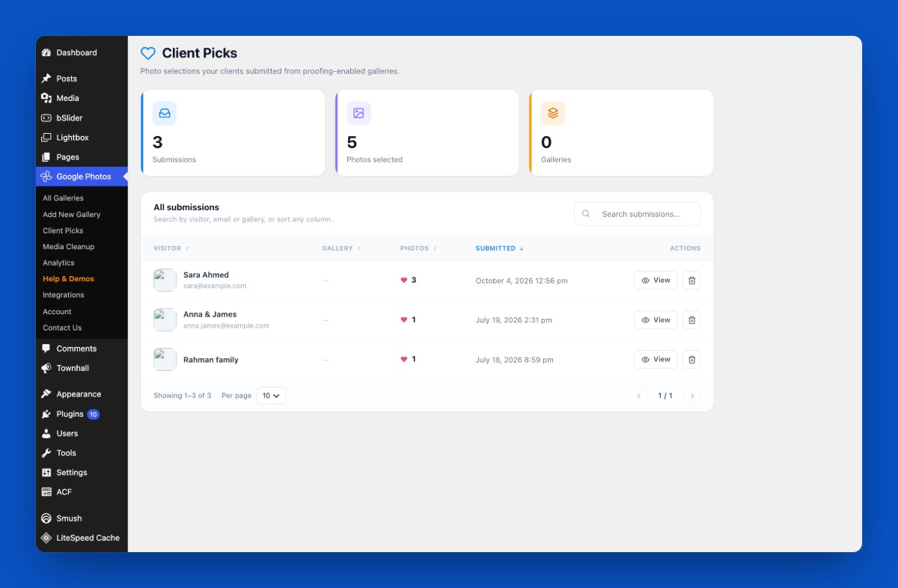Image resolution: width=898 pixels, height=588 pixels.
Task: Click the date July 18, 2026 8:59 pm
Action: (515, 360)
